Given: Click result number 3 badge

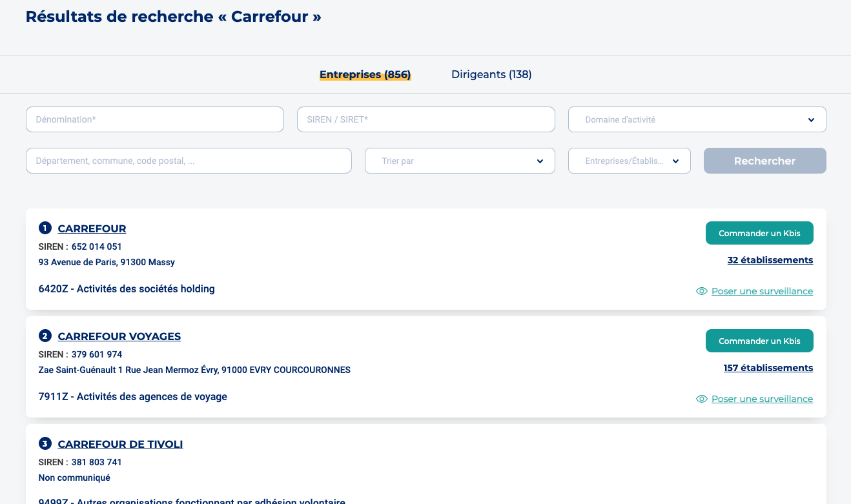Looking at the screenshot, I should click(x=45, y=443).
